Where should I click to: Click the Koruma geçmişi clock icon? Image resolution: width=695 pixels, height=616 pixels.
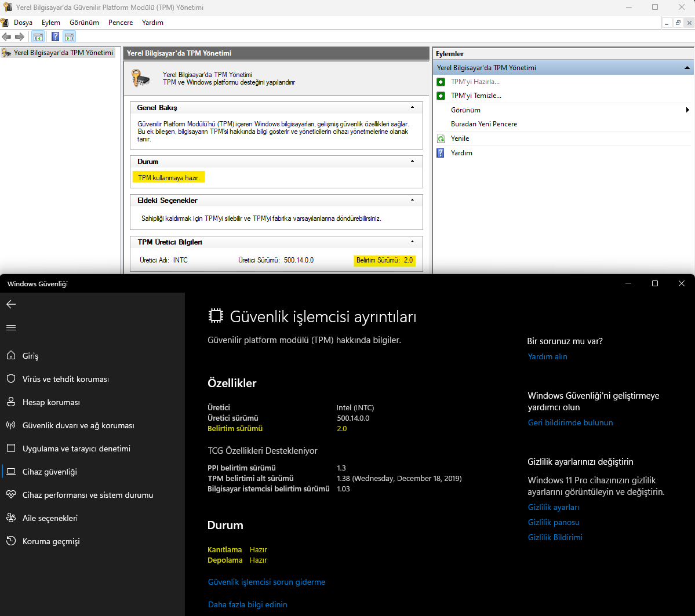tap(11, 541)
